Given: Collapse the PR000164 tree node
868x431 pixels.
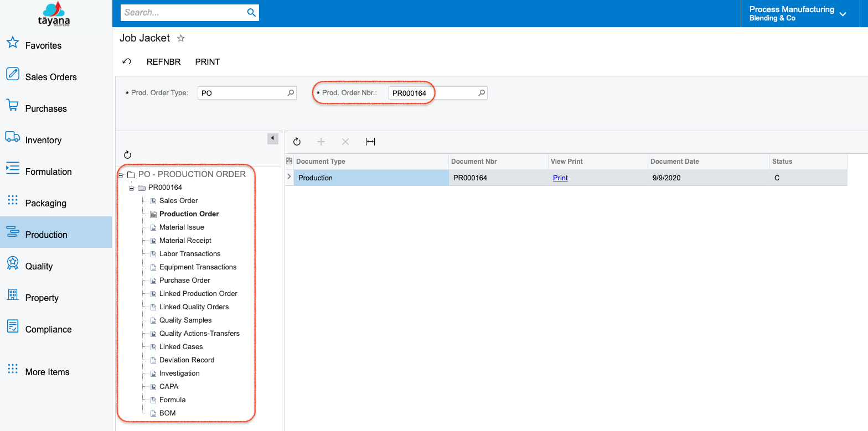Looking at the screenshot, I should (131, 188).
